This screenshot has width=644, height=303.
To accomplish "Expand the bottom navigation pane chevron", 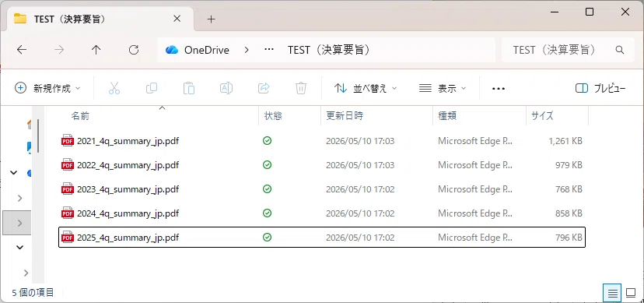I will point(26,273).
